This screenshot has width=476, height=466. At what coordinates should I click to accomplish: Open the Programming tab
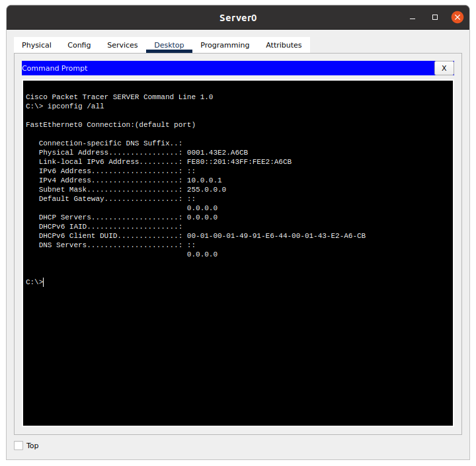coord(225,45)
